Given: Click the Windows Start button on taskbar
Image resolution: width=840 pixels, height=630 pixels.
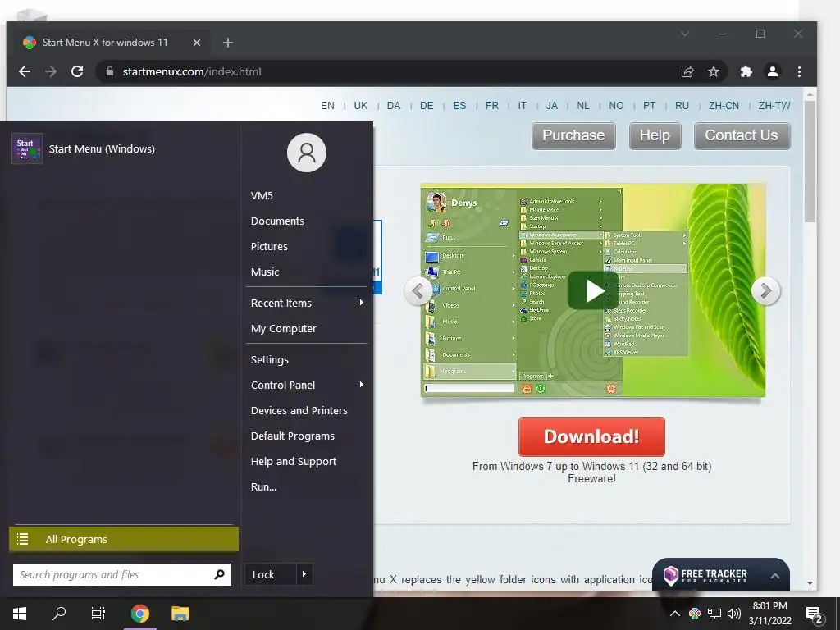Looking at the screenshot, I should (20, 614).
